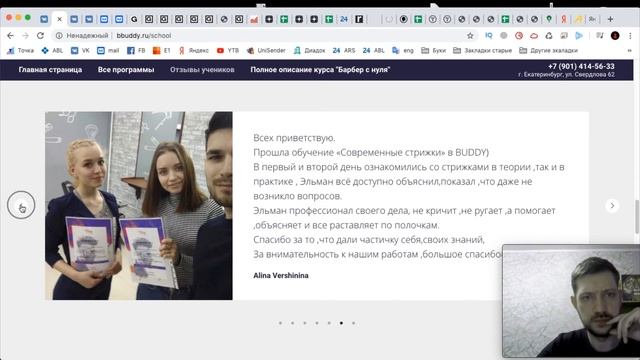The width and height of the screenshot is (640, 360).
Task: Open the ARS bookmark
Action: coord(344,51)
